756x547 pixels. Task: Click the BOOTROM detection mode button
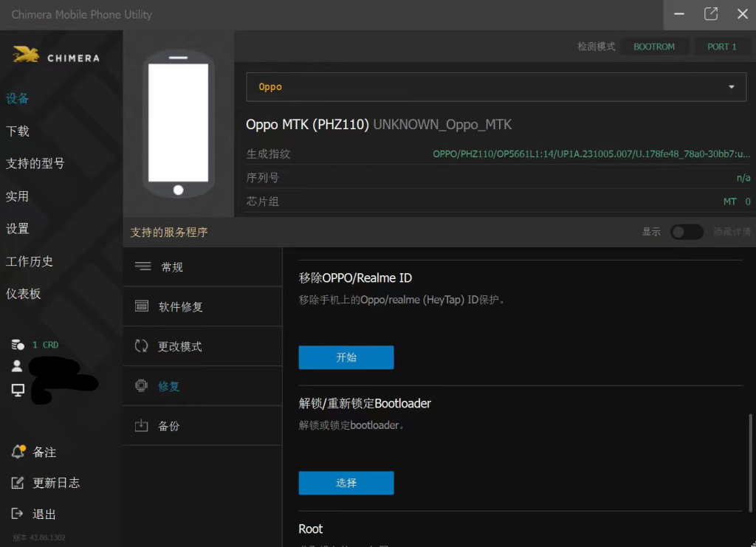[654, 47]
